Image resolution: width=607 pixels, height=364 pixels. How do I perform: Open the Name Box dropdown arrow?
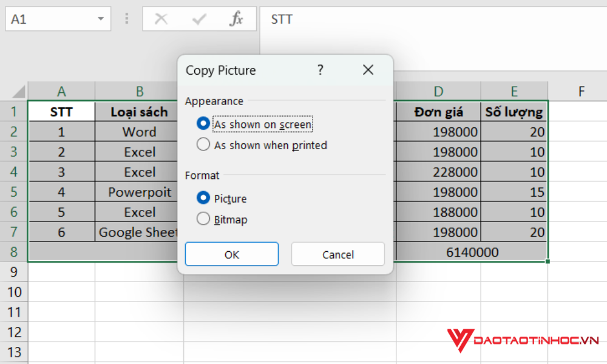[x=101, y=19]
